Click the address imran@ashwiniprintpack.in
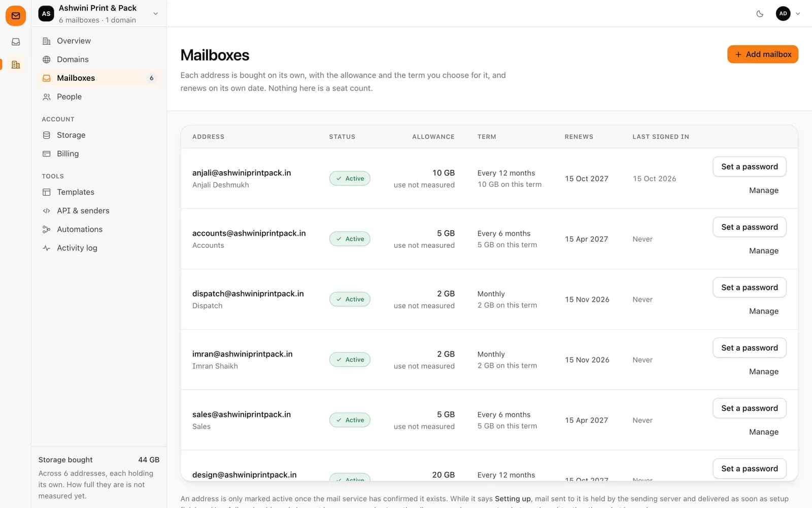This screenshot has width=812, height=508. (x=242, y=354)
